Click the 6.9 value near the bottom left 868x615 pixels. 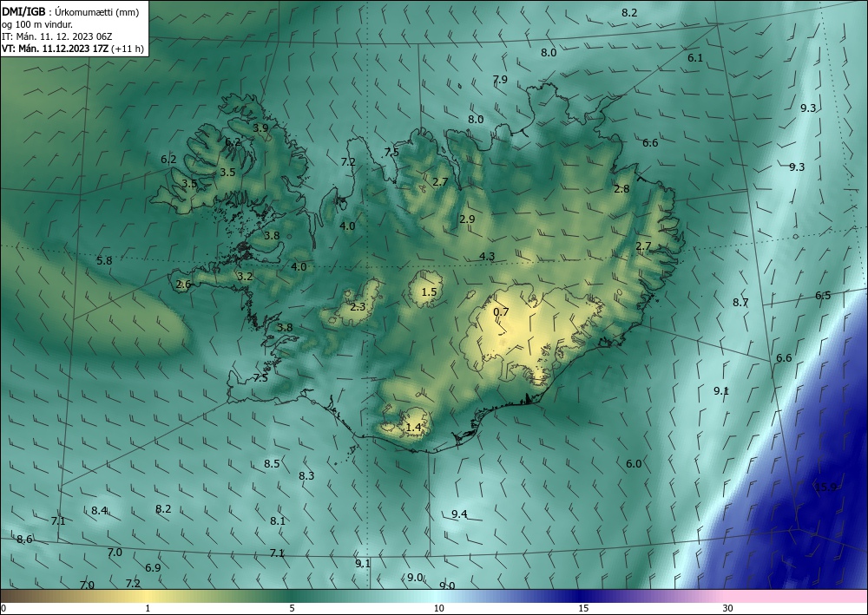153,567
